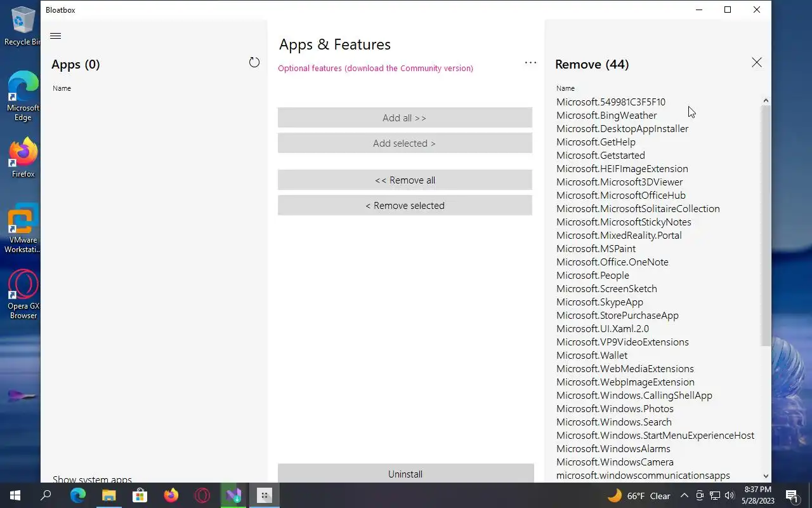
Task: Click Bloatbox taskbar icon
Action: pos(265,495)
